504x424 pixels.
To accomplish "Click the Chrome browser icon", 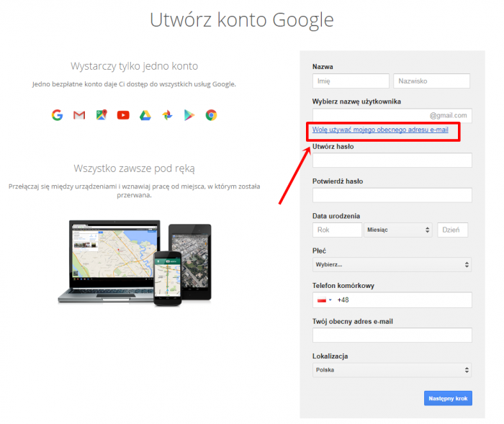I will (x=211, y=115).
